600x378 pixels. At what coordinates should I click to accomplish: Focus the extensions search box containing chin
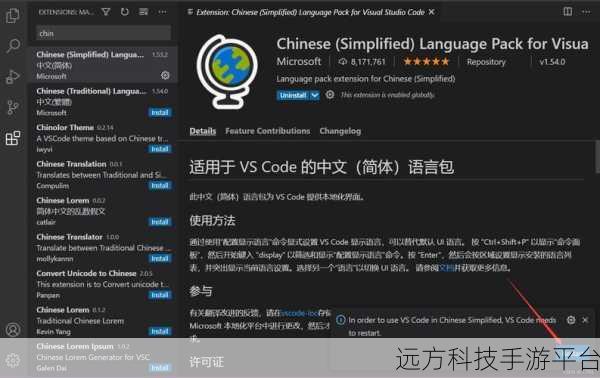click(103, 33)
